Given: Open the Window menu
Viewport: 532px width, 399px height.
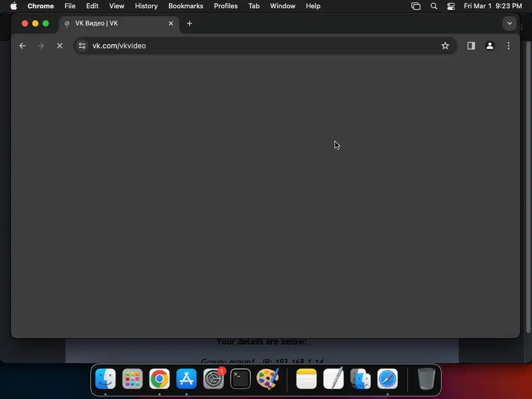Looking at the screenshot, I should click(x=283, y=6).
